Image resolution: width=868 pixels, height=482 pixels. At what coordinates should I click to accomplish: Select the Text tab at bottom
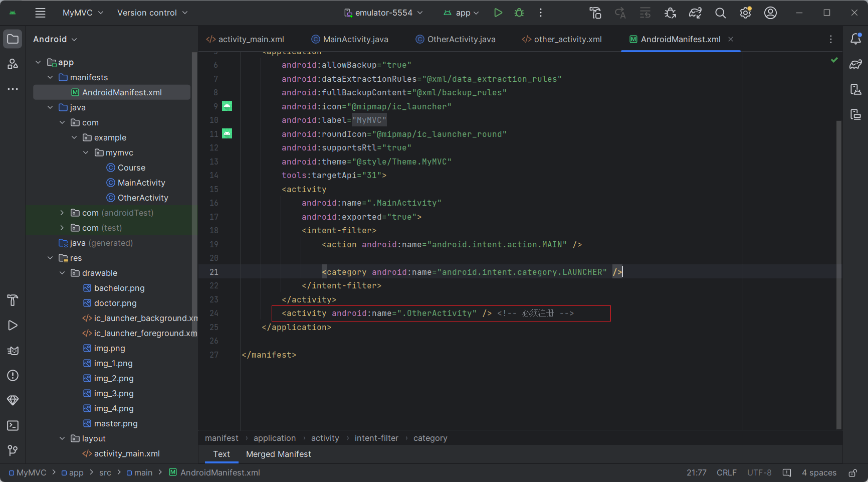(x=222, y=454)
